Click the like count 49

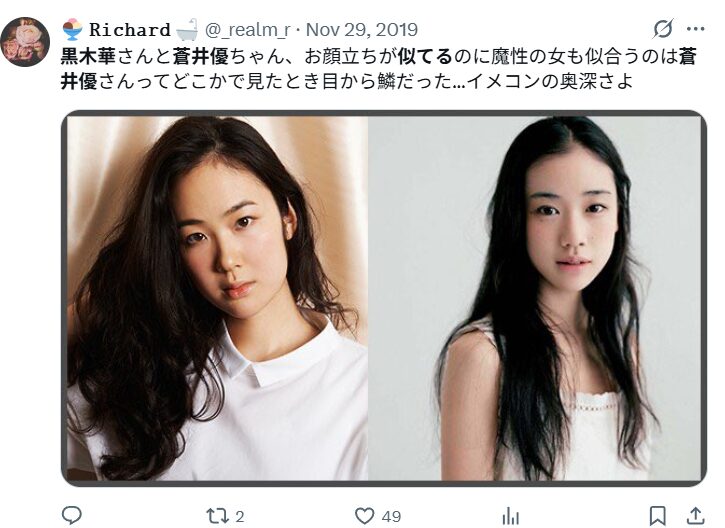[x=391, y=516]
